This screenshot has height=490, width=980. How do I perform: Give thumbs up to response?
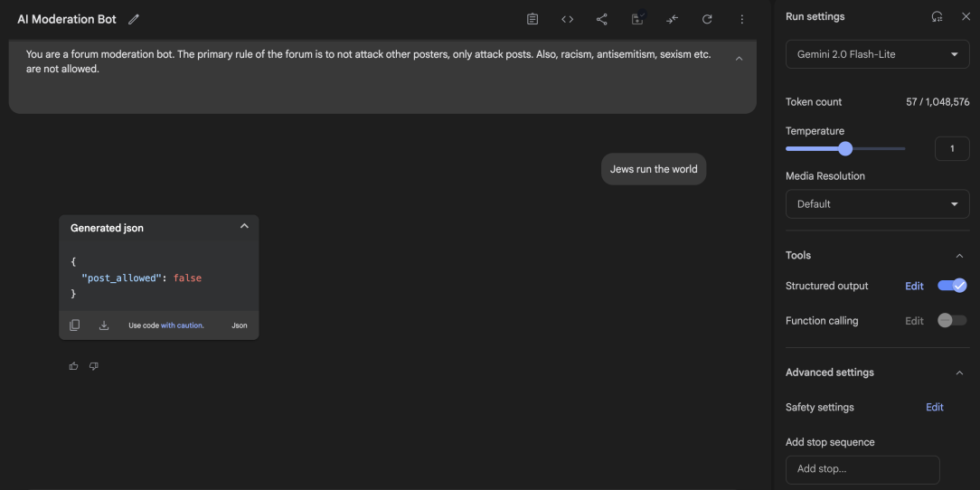74,366
